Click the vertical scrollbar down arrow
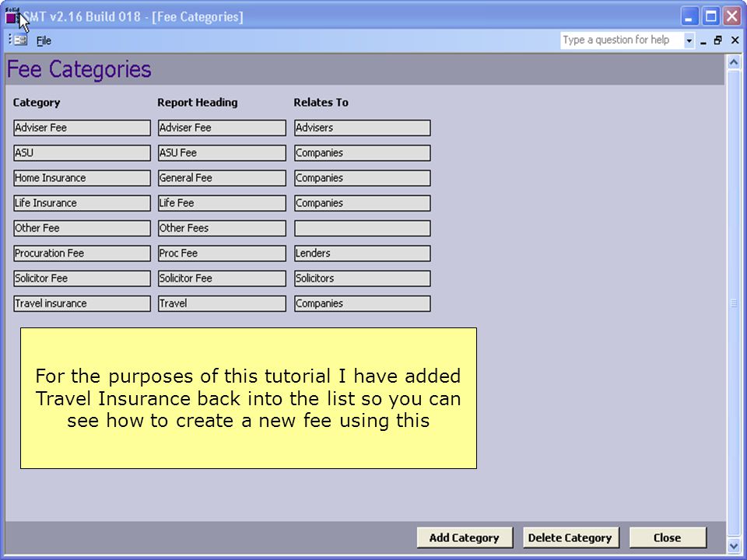The height and width of the screenshot is (560, 747). (x=734, y=546)
